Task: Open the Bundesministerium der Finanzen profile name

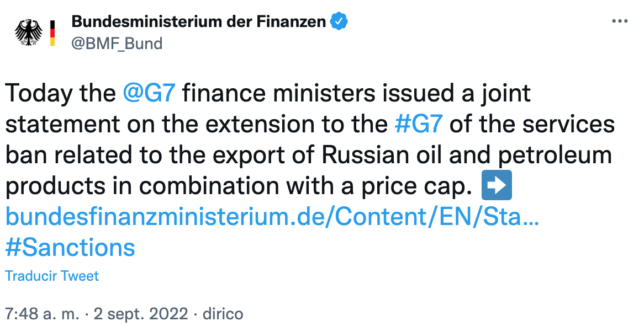Action: pos(199,22)
